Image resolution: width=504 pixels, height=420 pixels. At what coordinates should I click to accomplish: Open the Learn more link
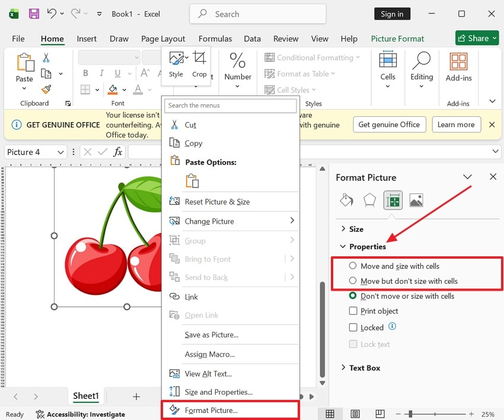click(x=456, y=125)
